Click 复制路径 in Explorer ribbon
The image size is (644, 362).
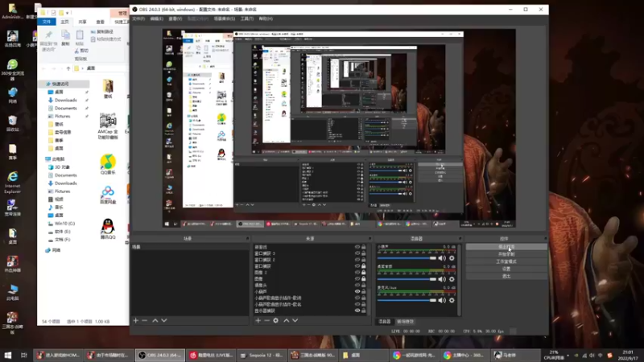102,31
